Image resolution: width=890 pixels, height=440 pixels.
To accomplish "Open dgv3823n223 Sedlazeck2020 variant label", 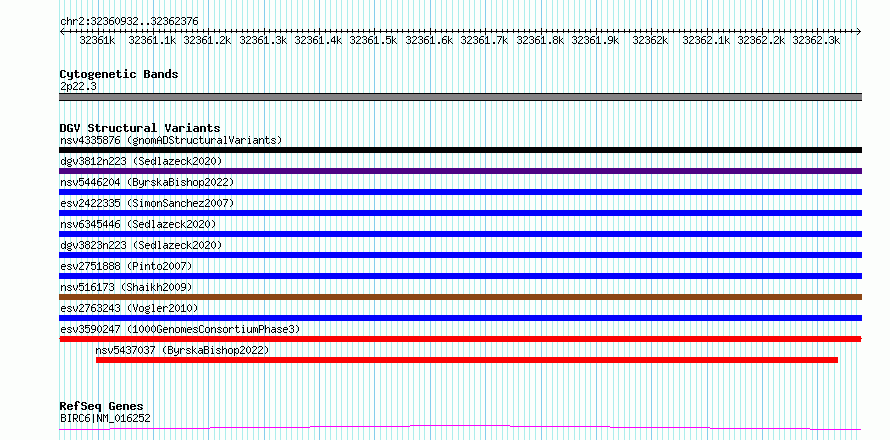I will pyautogui.click(x=141, y=245).
